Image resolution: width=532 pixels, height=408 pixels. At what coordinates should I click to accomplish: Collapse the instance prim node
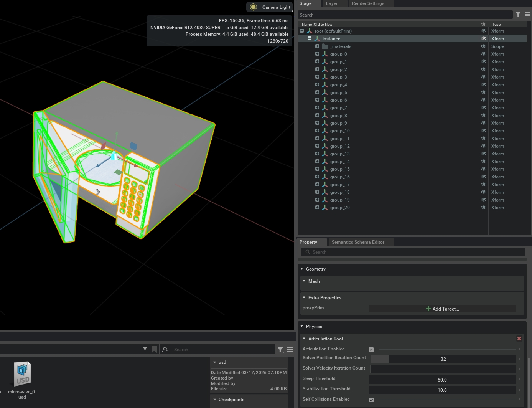click(310, 39)
